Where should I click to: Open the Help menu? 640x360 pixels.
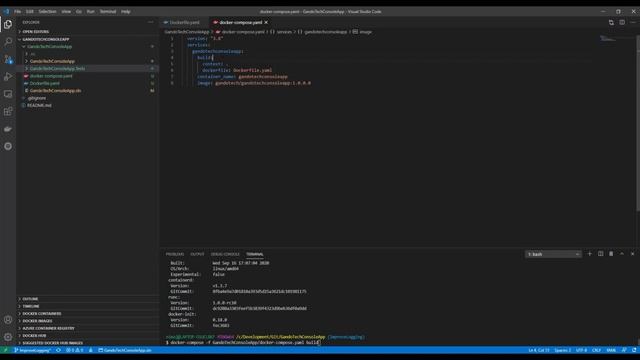[x=126, y=11]
